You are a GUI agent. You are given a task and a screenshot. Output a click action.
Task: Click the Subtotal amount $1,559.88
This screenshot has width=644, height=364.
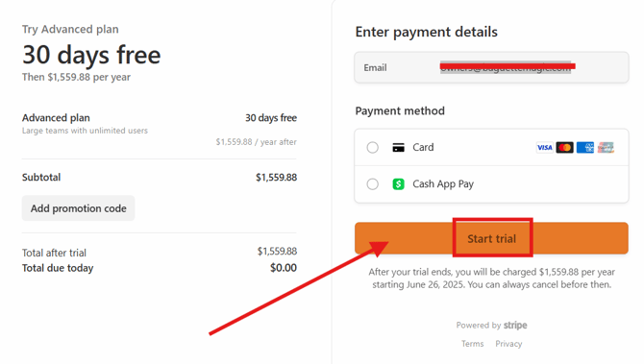click(x=277, y=178)
